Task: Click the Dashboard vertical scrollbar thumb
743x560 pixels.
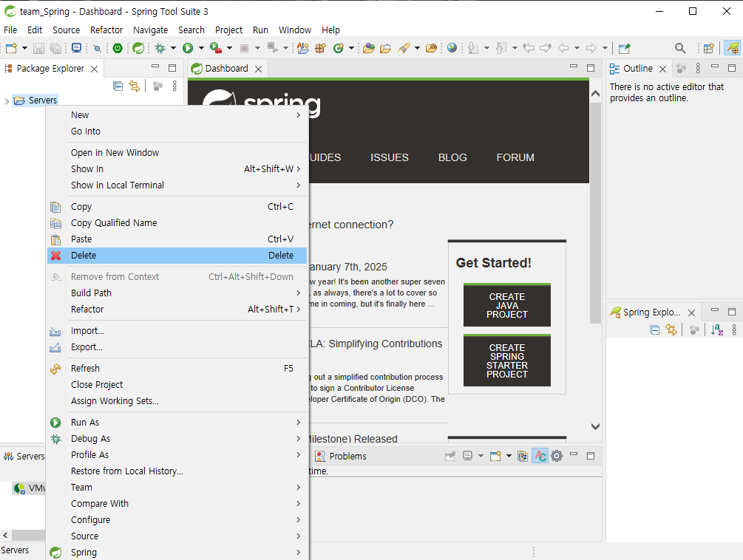Action: click(x=595, y=213)
